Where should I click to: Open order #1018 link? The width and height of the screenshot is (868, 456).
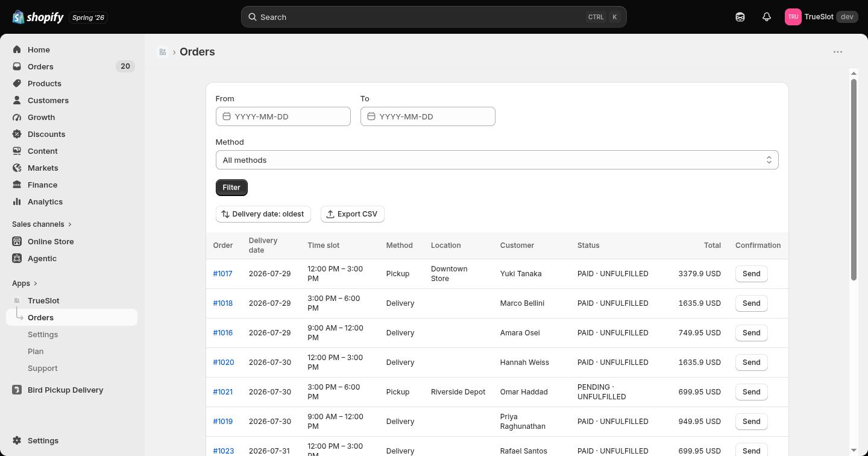pos(222,303)
